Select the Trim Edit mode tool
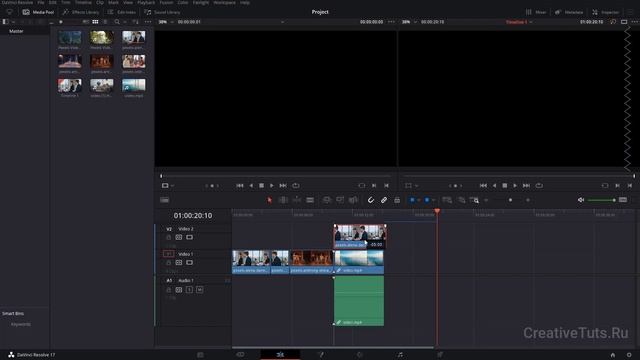This screenshot has height=360, width=640. [283, 200]
